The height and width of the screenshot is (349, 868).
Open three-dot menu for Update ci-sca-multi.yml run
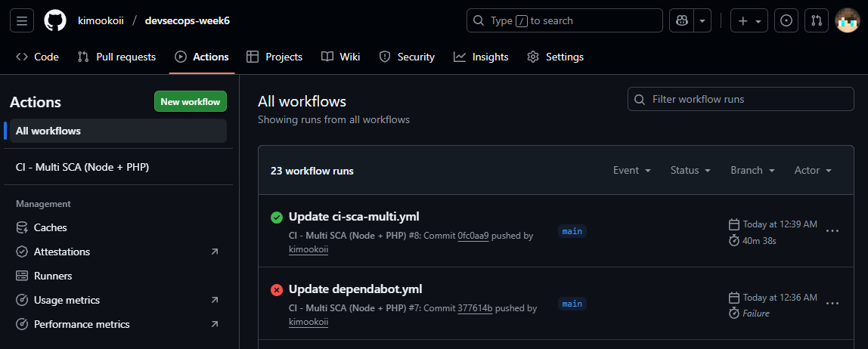point(832,231)
